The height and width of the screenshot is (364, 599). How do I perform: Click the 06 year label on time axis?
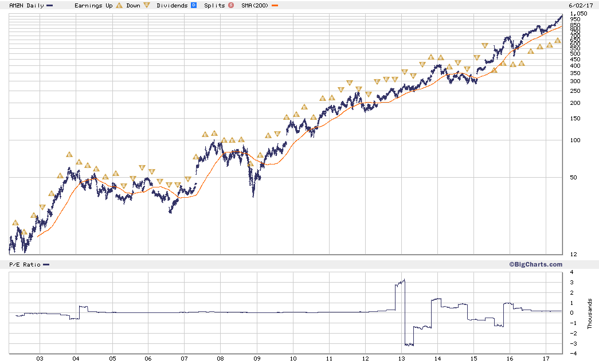point(148,359)
